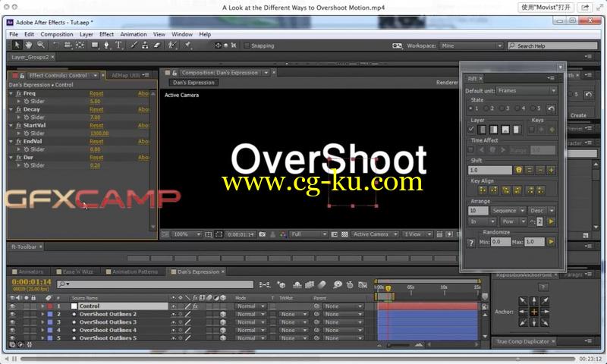Viewport: 607px width, 364px height.
Task: Expand the OverShoot Outlines 2 layer arrow
Action: point(42,315)
